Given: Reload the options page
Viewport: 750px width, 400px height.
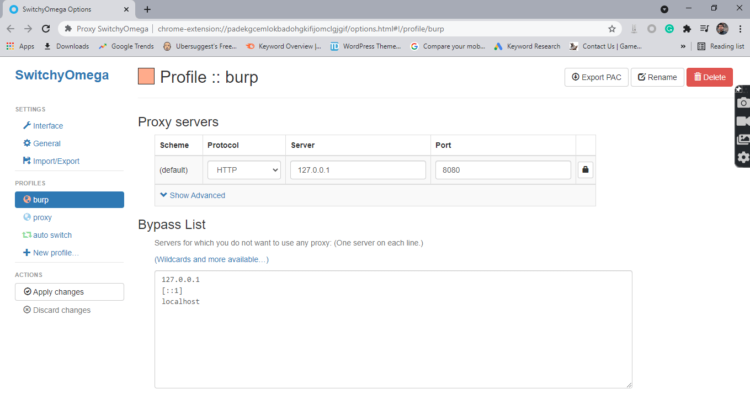Looking at the screenshot, I should [x=46, y=29].
